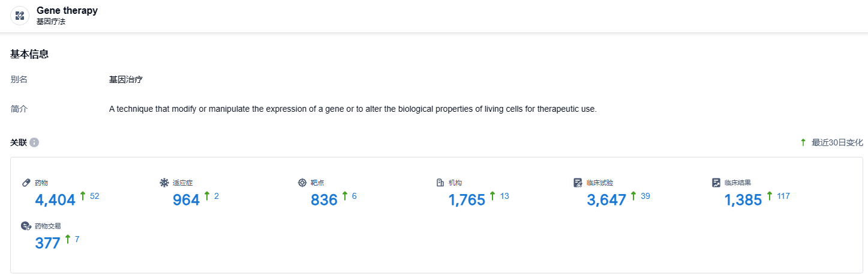
Task: Open the 964 indications count
Action: pos(186,200)
